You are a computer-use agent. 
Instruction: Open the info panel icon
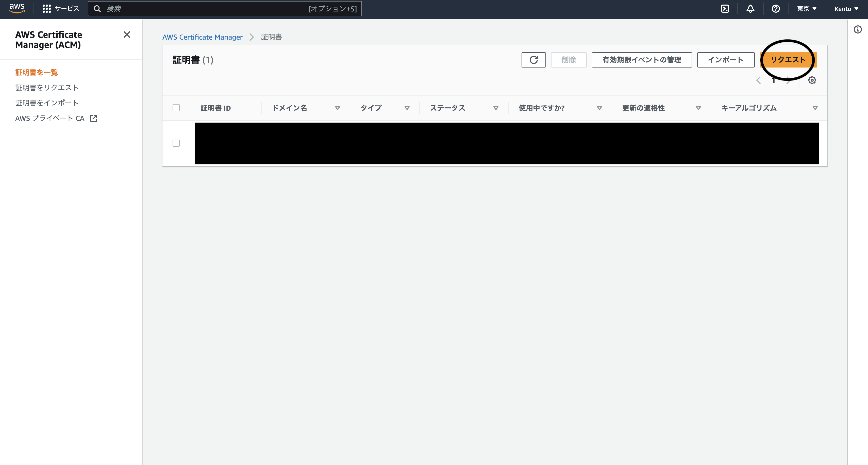(x=857, y=29)
